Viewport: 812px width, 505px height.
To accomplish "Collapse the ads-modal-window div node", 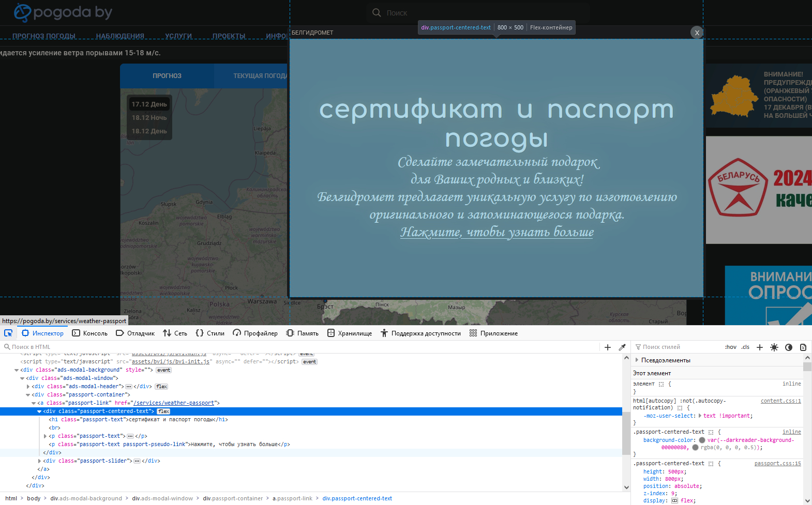I will coord(22,378).
